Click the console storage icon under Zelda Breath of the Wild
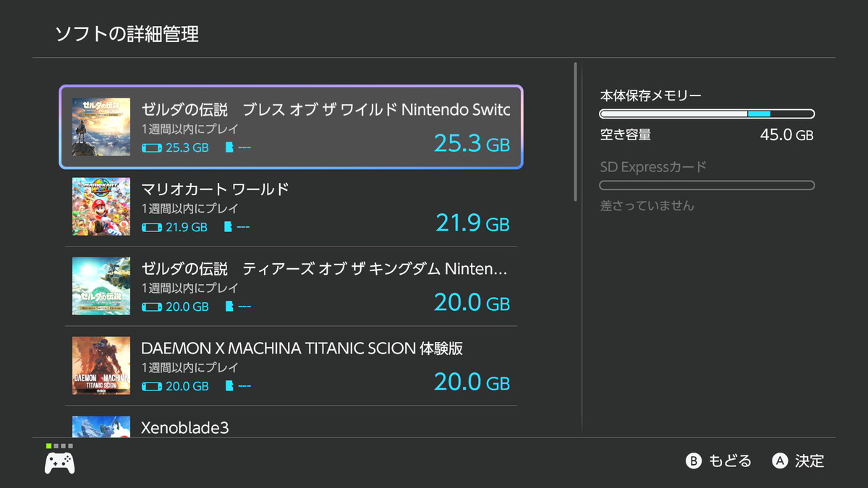The height and width of the screenshot is (488, 868). 152,147
